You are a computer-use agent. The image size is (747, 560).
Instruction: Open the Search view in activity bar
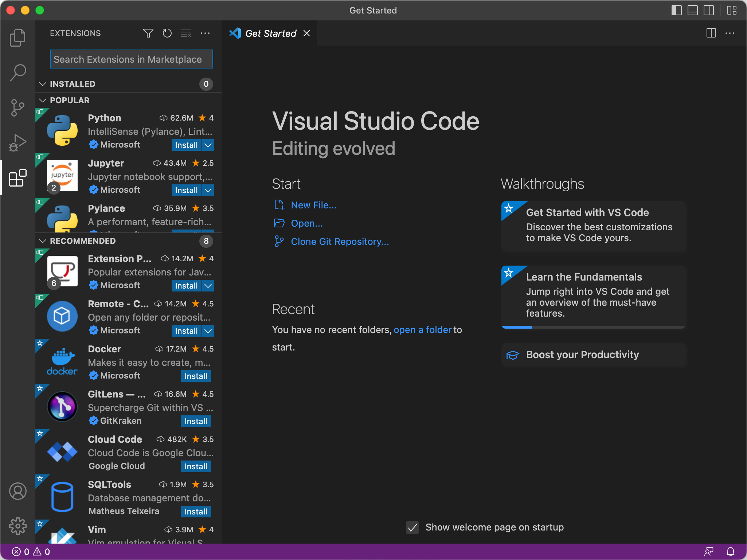17,73
